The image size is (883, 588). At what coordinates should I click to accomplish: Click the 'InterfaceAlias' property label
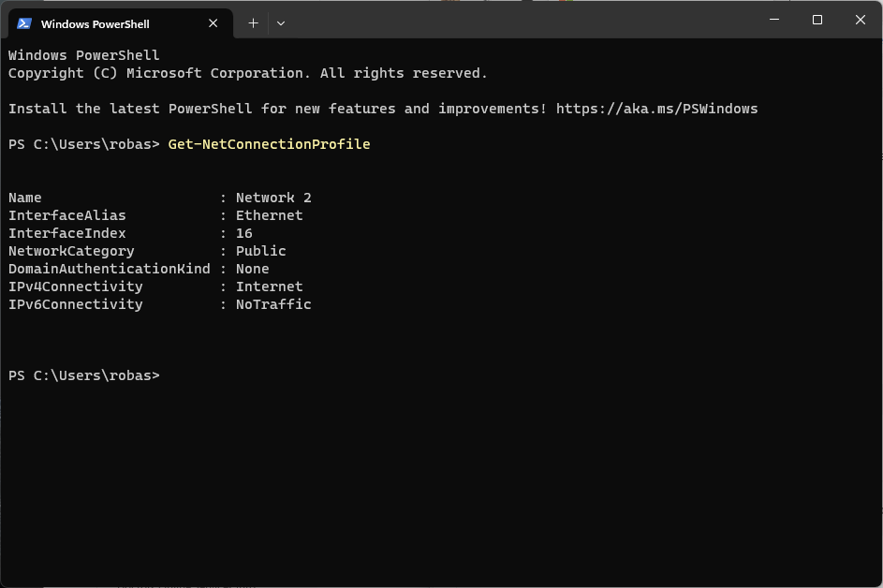pyautogui.click(x=67, y=215)
